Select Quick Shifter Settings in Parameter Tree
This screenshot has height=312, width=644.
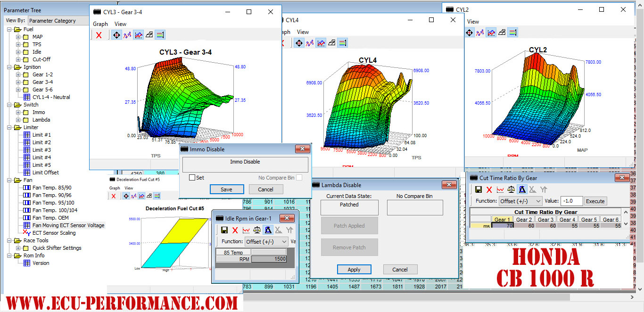click(57, 248)
